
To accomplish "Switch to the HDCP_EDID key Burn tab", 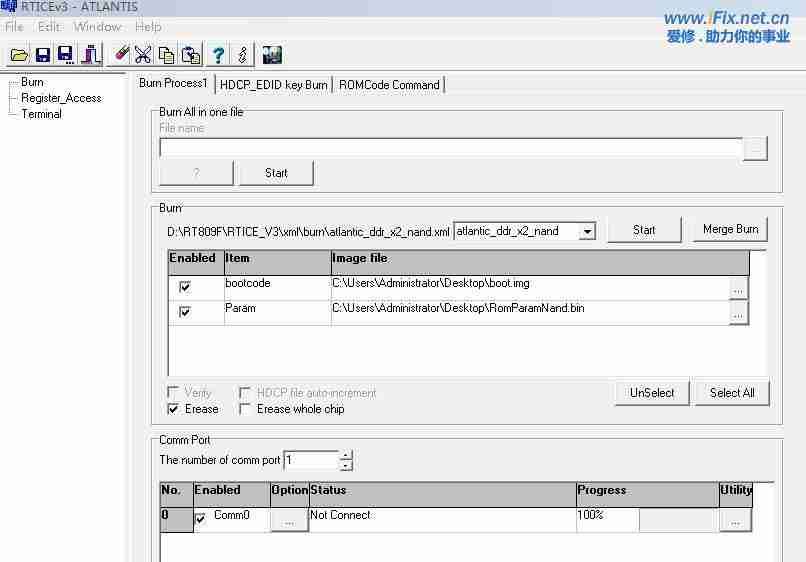I will (x=273, y=85).
